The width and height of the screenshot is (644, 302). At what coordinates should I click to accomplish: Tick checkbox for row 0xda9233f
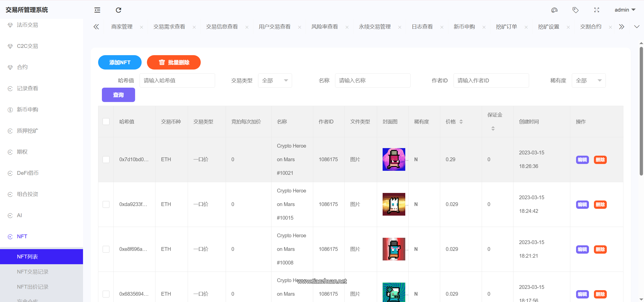coord(106,204)
